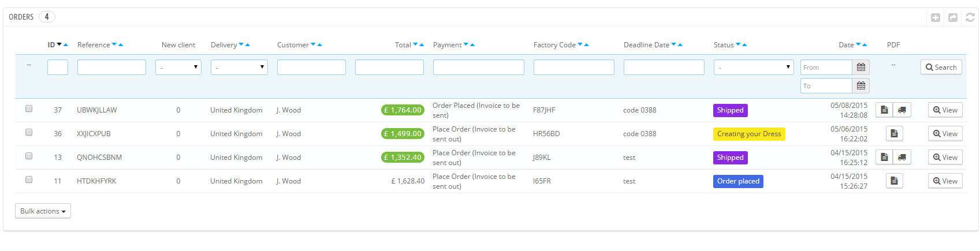Click the Creating your Dress status badge
The width and height of the screenshot is (980, 251).
[749, 134]
